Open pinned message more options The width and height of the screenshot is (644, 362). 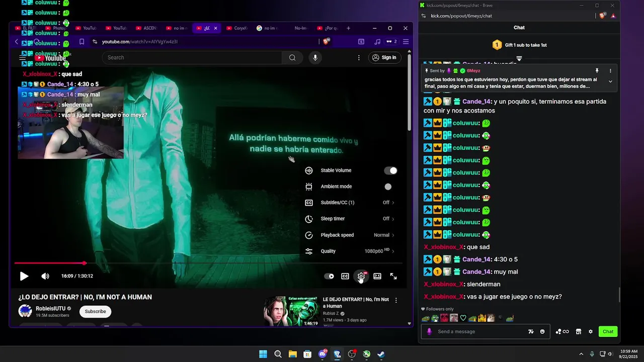coord(610,71)
